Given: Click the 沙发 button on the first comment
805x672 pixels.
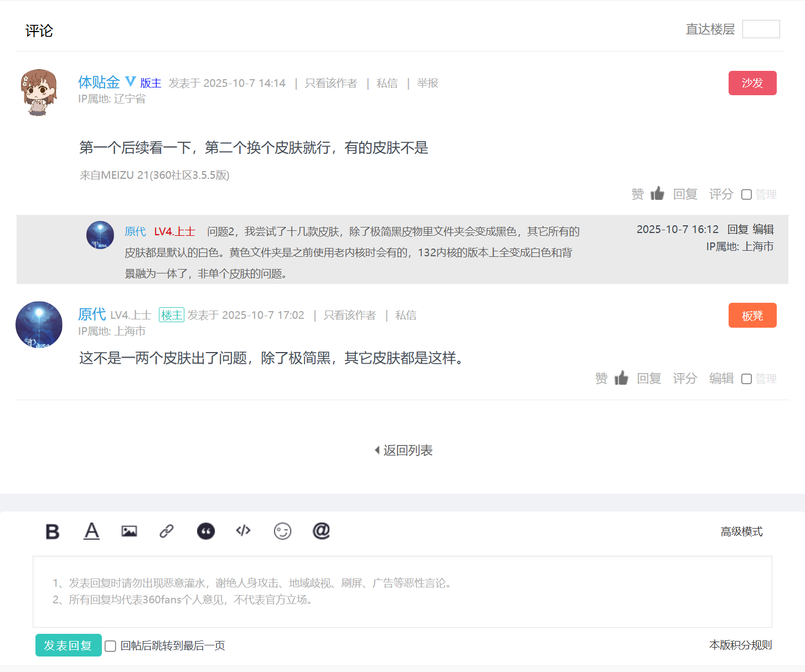Looking at the screenshot, I should (752, 82).
